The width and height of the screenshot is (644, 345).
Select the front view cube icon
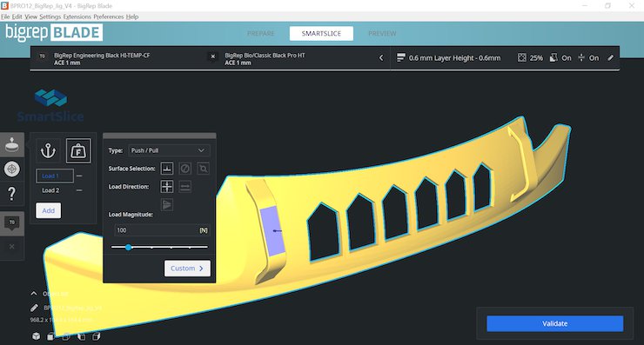pyautogui.click(x=50, y=336)
